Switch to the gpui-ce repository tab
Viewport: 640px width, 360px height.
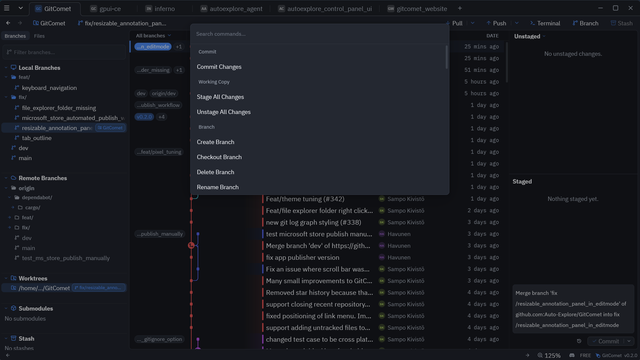point(106,9)
